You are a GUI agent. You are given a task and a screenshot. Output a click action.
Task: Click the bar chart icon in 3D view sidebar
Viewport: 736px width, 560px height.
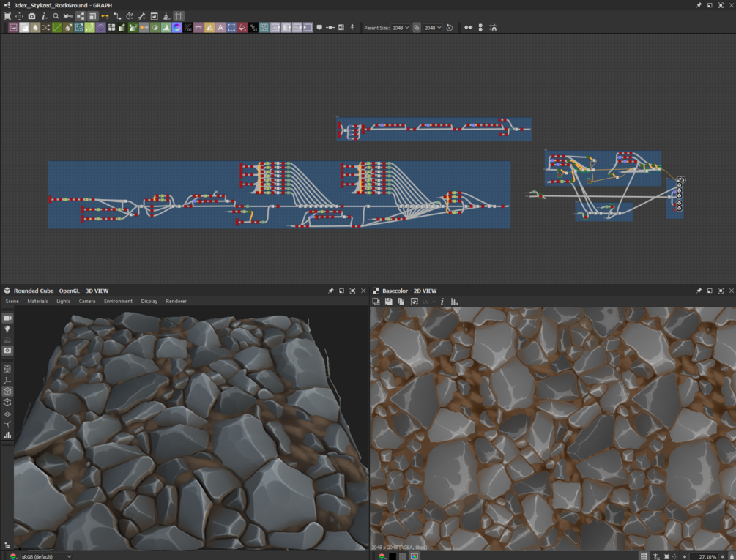7,435
